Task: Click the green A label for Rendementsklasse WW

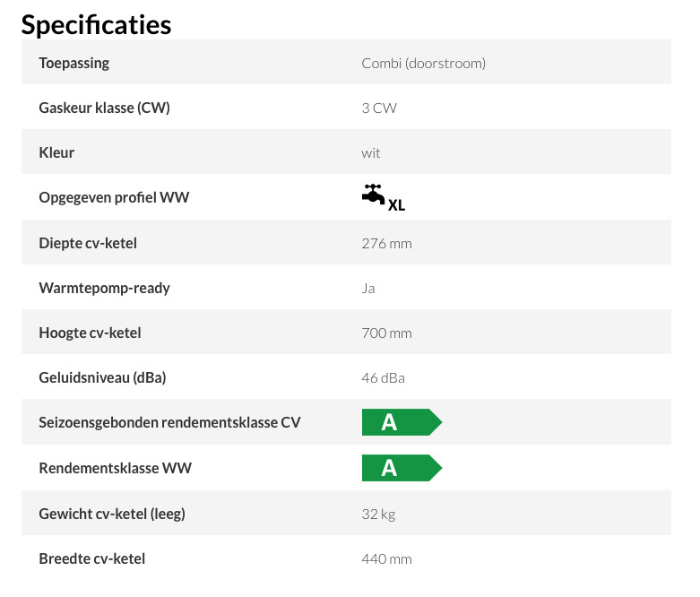Action: click(402, 468)
